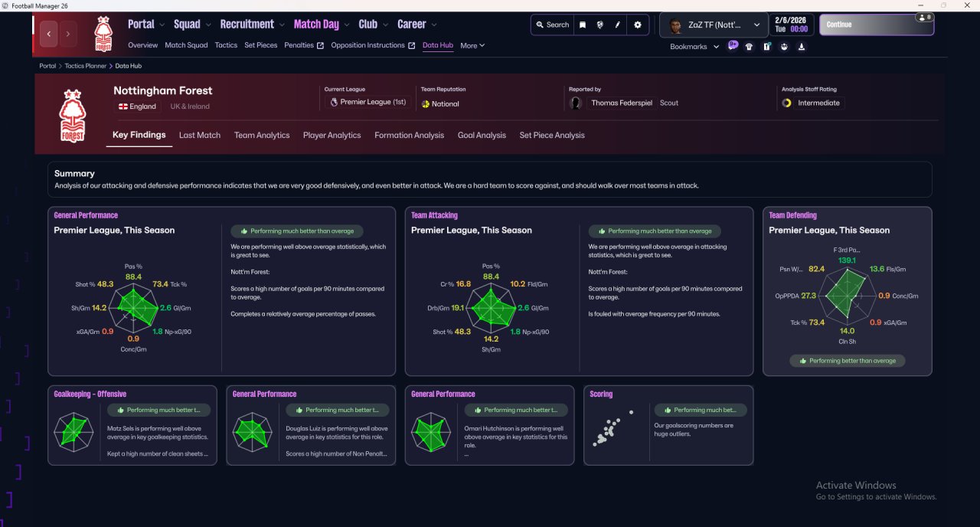Expand the Bookmarks dropdown
The image size is (980, 527).
pos(694,47)
